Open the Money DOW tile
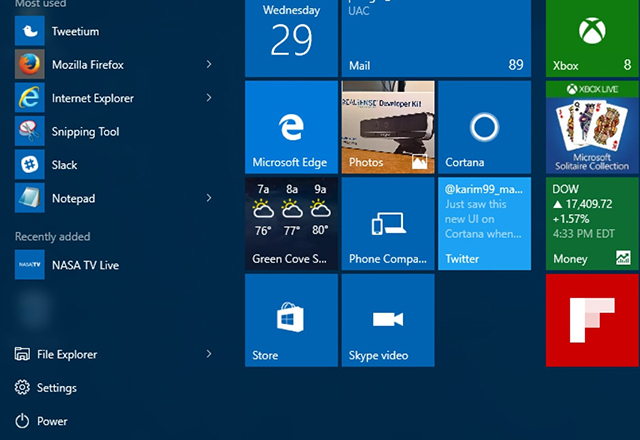The width and height of the screenshot is (640, 440). coord(592,224)
